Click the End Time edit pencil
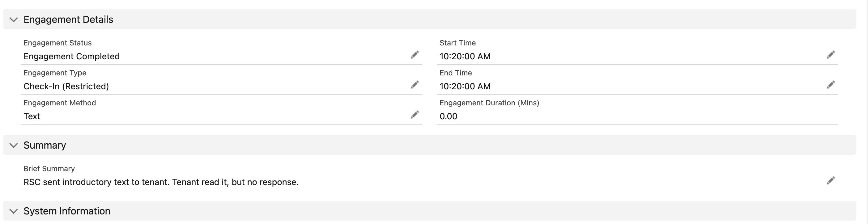The width and height of the screenshot is (868, 224). click(x=831, y=85)
